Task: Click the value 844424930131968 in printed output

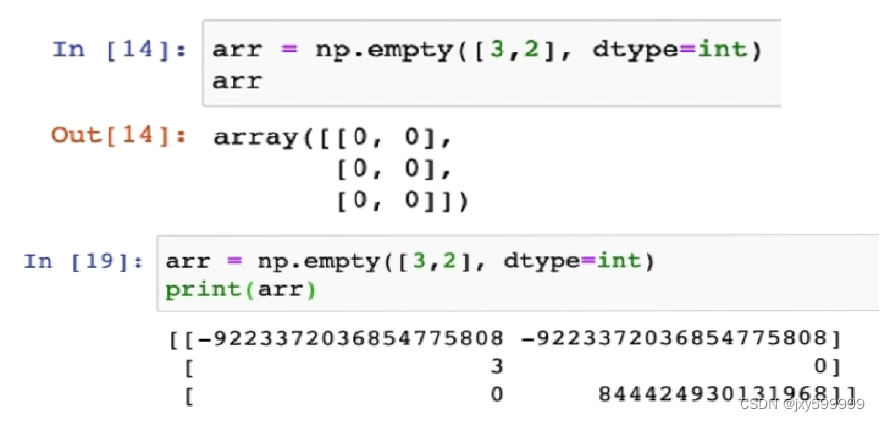Action: pyautogui.click(x=713, y=394)
